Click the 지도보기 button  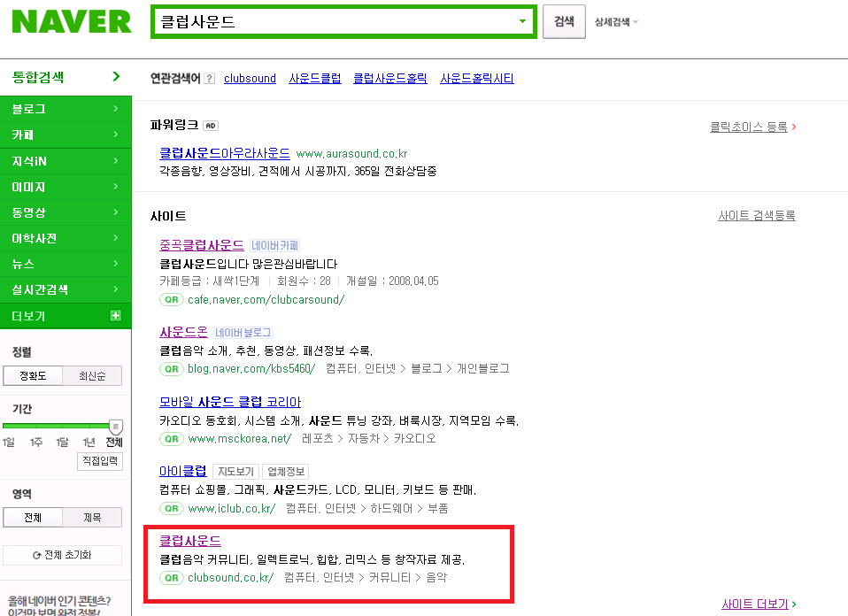235,472
